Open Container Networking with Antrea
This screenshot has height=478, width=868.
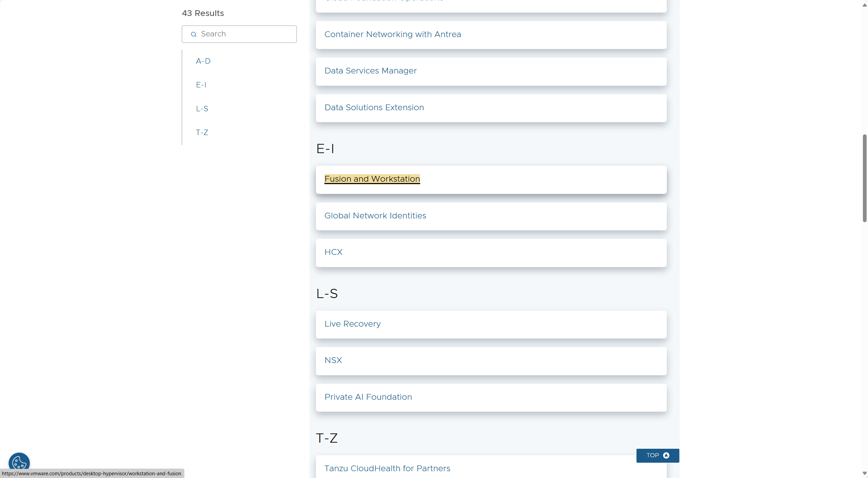pyautogui.click(x=392, y=34)
